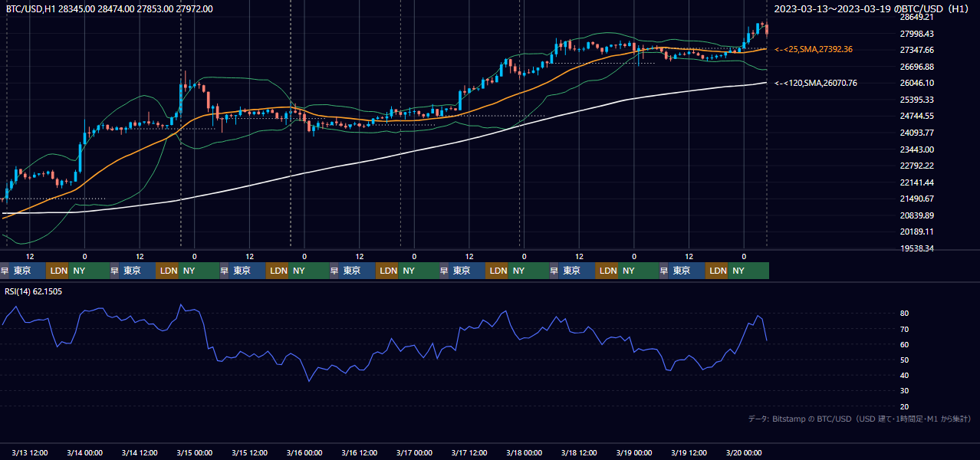Click the 3/13 12:00 time label
Image resolution: width=980 pixels, height=460 pixels.
(x=30, y=453)
